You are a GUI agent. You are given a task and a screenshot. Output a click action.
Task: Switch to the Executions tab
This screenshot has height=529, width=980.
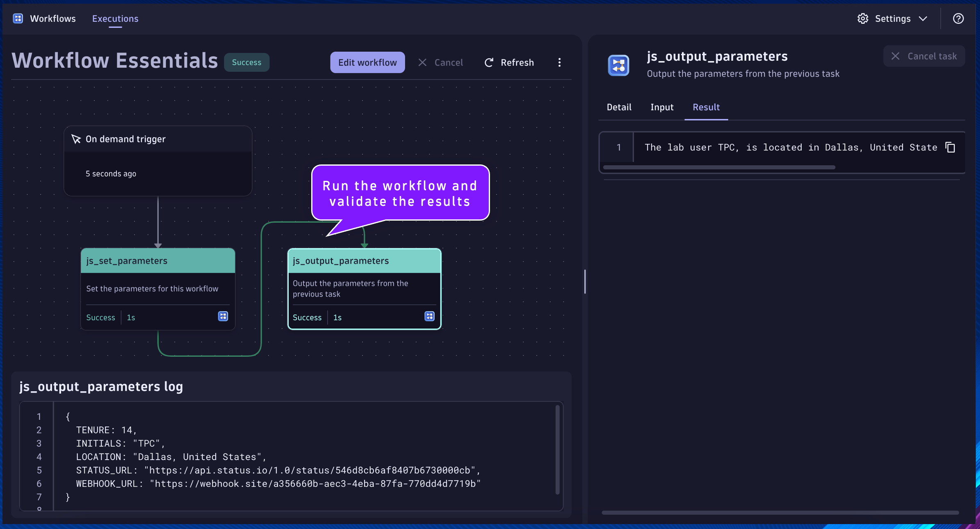point(115,18)
